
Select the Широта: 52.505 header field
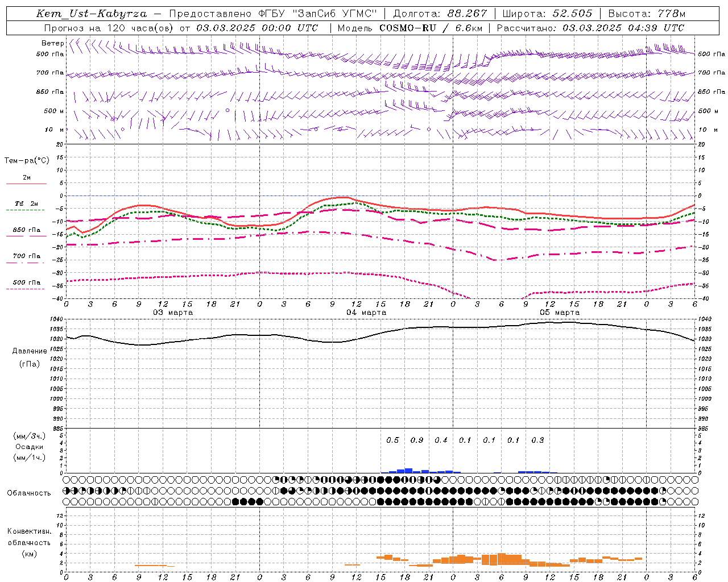click(547, 14)
